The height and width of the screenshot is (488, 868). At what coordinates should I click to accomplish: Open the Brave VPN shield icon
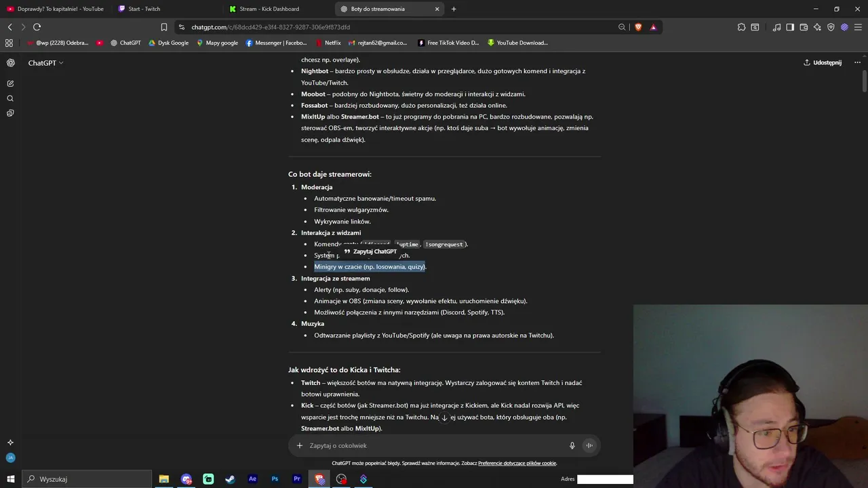tap(831, 27)
